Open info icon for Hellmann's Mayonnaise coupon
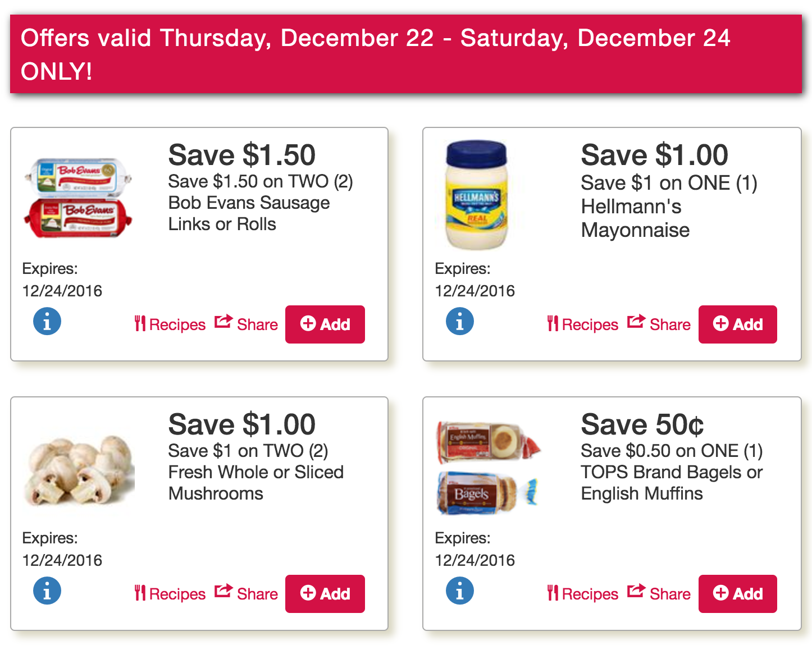 coord(460,322)
